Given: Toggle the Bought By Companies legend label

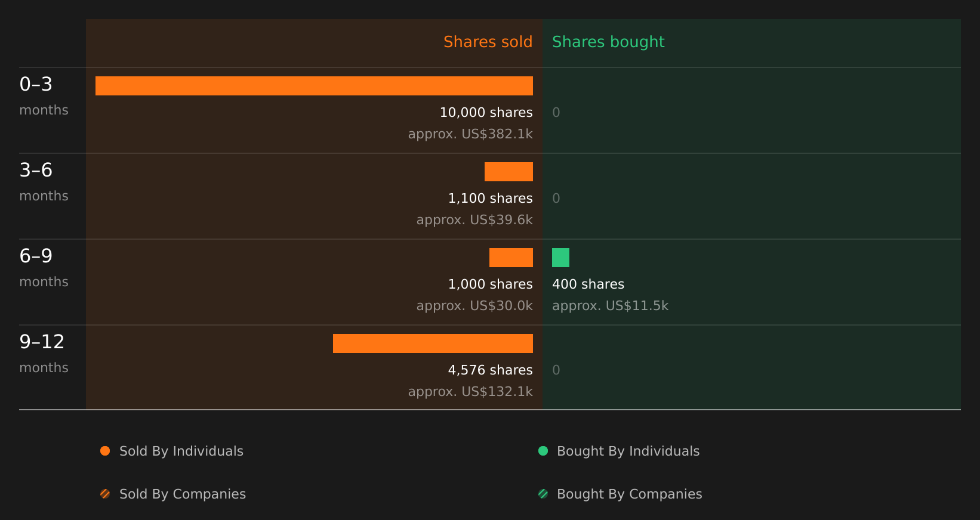Looking at the screenshot, I should pos(629,494).
